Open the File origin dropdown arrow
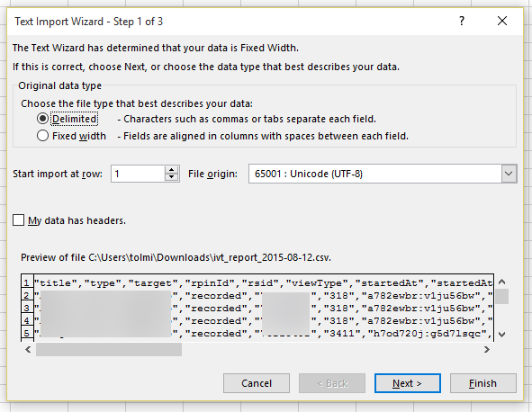 [x=509, y=174]
